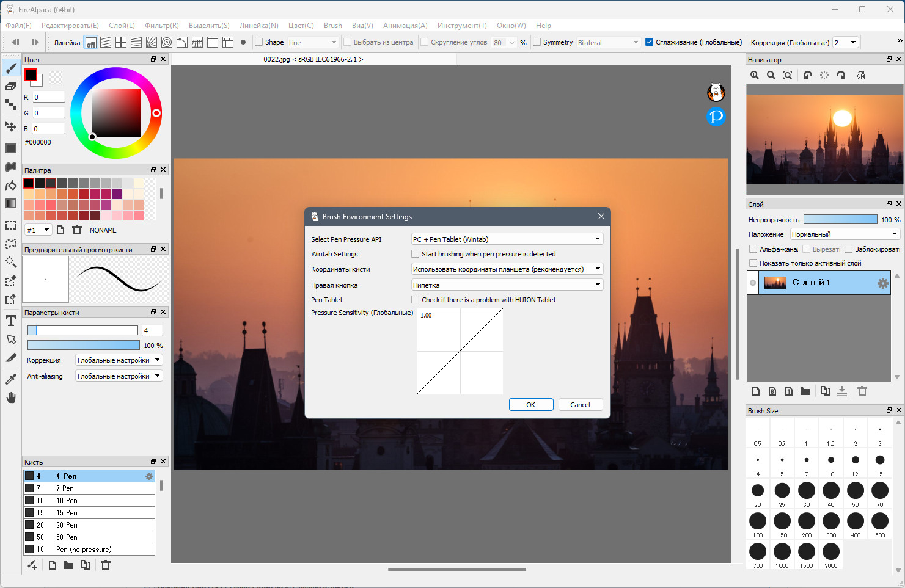Click zoom in icon in Navigator
The image size is (905, 588).
[x=755, y=75]
